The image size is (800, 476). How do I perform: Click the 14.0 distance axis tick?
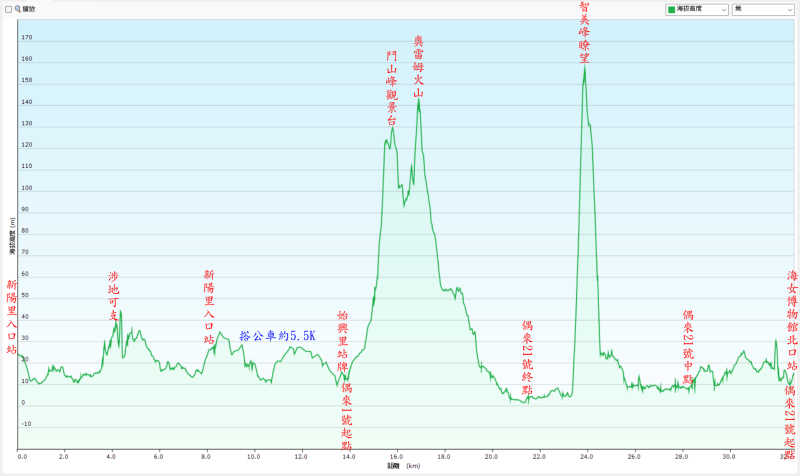349,457
